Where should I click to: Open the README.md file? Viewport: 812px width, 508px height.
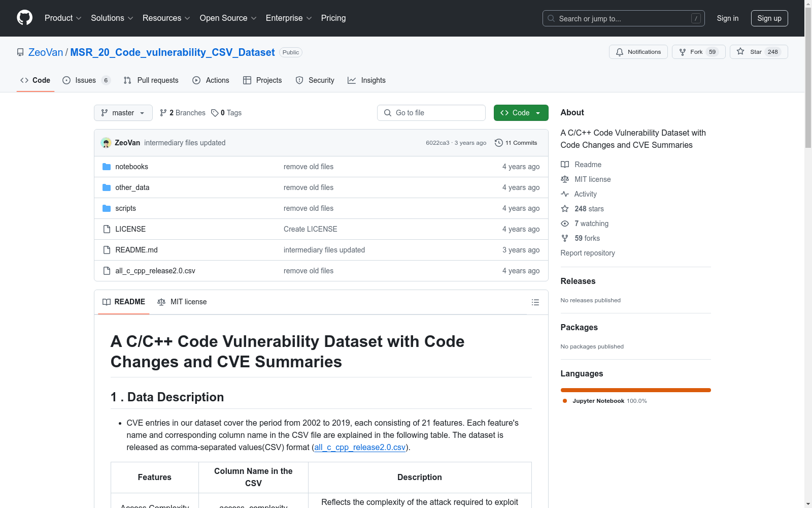coord(137,250)
